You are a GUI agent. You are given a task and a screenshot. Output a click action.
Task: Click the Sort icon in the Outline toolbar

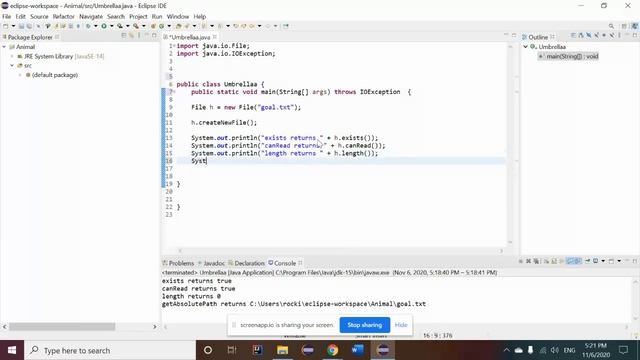(581, 36)
